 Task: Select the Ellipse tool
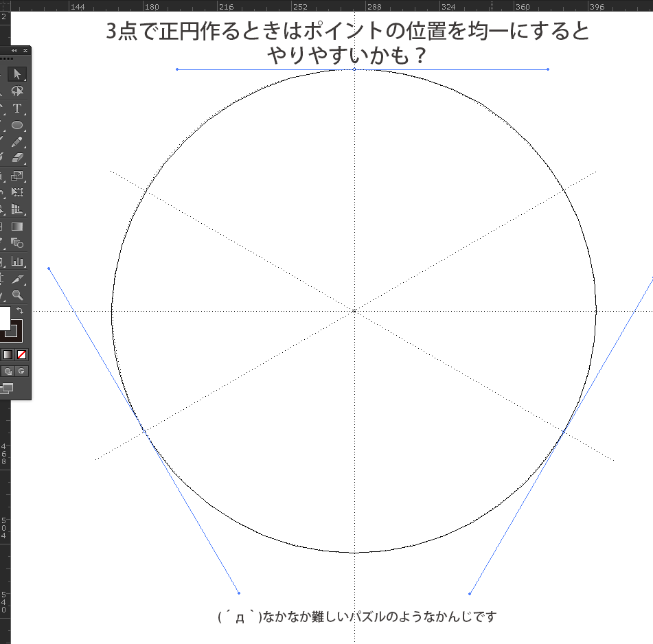(x=17, y=125)
